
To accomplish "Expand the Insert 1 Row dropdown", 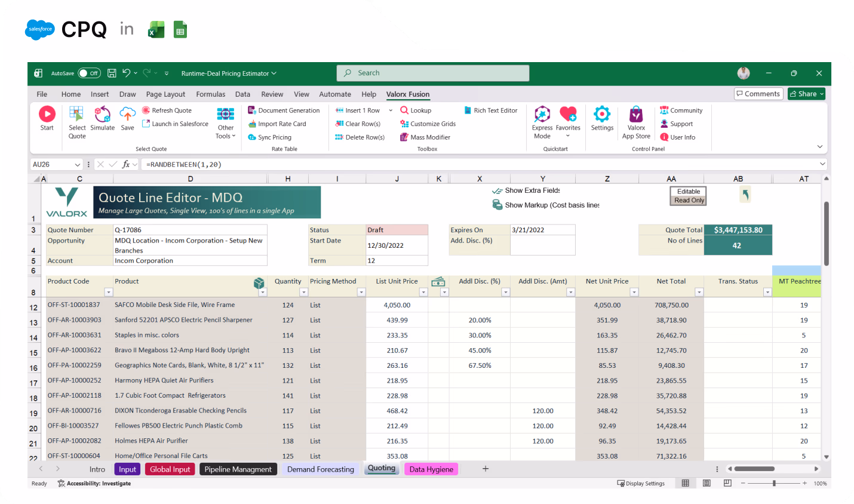I will [391, 110].
